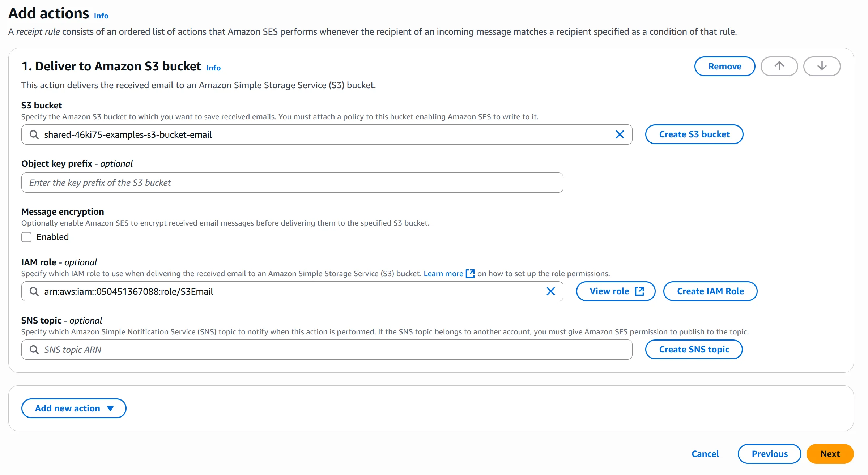This screenshot has height=475, width=868.
Task: Open Info link beside Deliver to S3 bucket
Action: (x=213, y=68)
